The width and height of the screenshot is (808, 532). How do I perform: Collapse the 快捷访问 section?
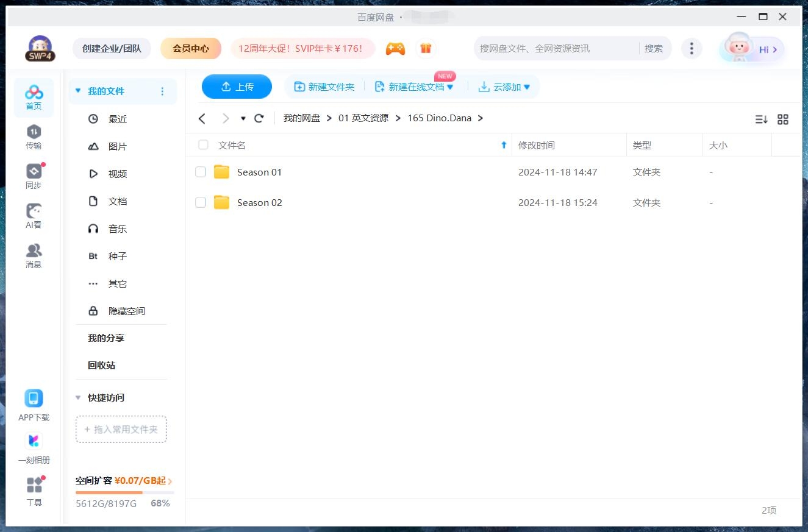[77, 397]
